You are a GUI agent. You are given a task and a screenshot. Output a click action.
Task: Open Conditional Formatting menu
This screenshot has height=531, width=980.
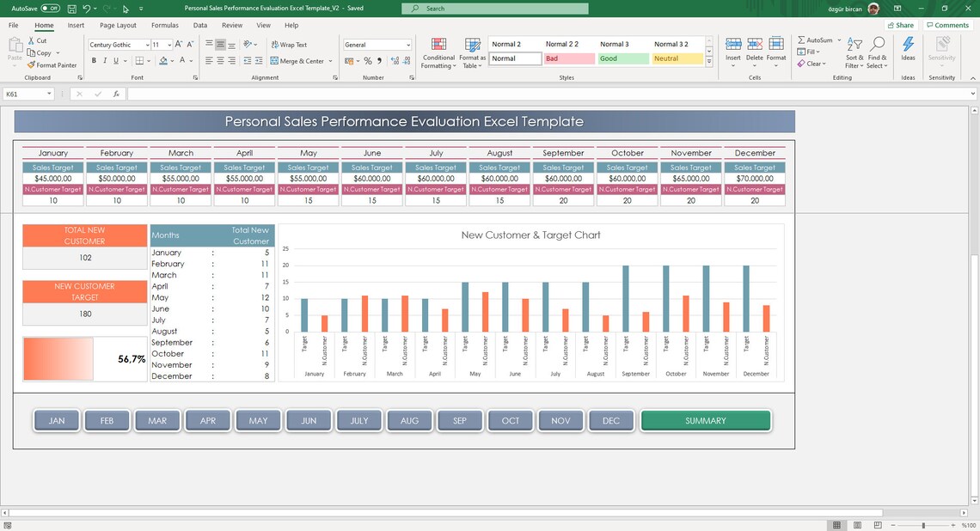(x=438, y=53)
